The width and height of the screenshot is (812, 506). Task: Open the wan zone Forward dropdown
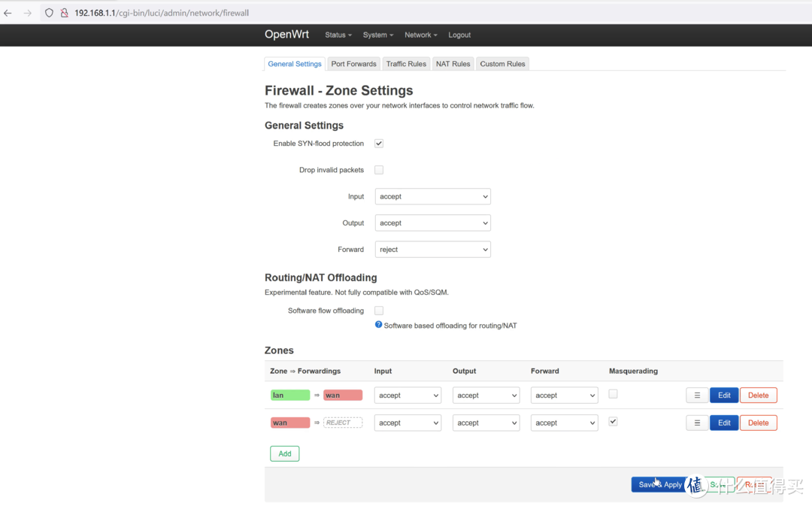pyautogui.click(x=565, y=423)
